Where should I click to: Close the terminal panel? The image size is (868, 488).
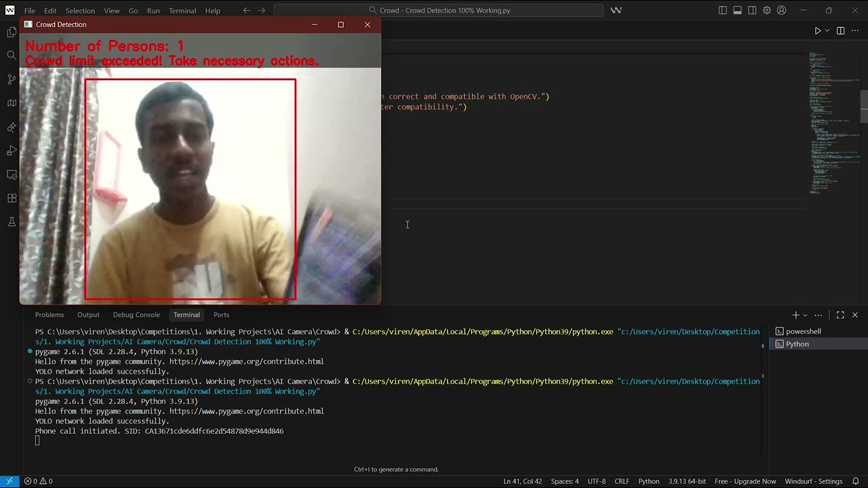(854, 314)
